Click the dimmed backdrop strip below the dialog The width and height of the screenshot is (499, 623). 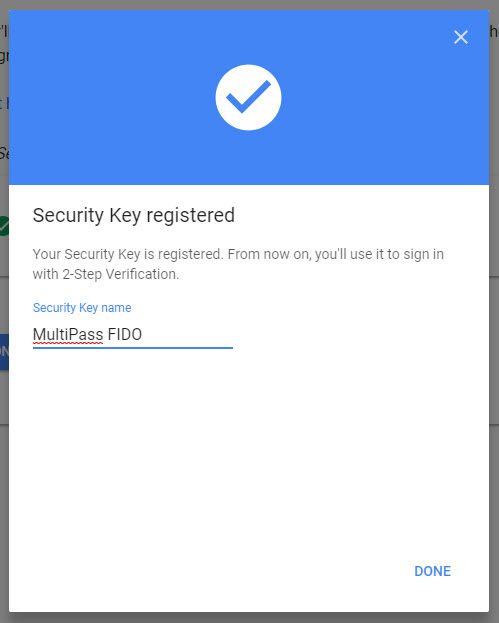point(250,618)
